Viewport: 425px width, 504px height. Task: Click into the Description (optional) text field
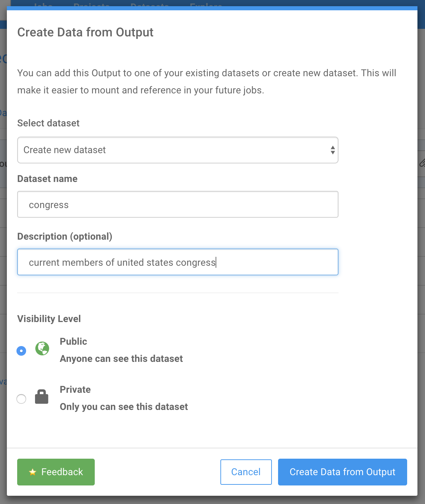(177, 262)
